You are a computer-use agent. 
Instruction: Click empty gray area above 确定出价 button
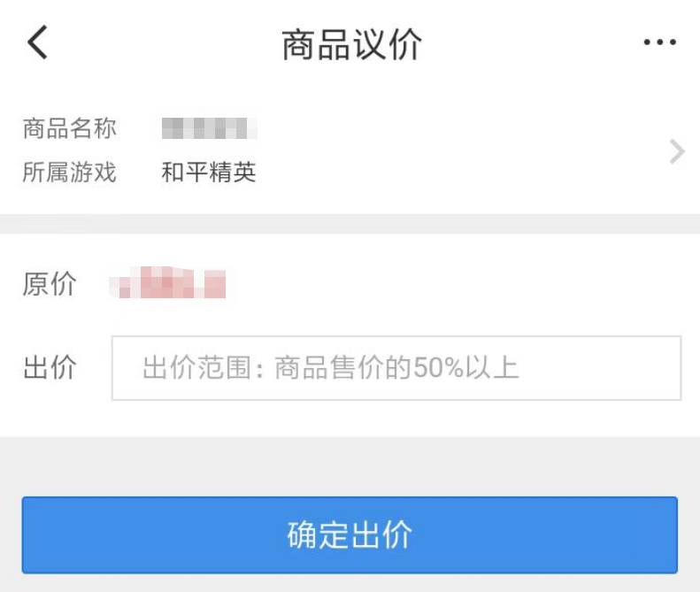point(350,465)
